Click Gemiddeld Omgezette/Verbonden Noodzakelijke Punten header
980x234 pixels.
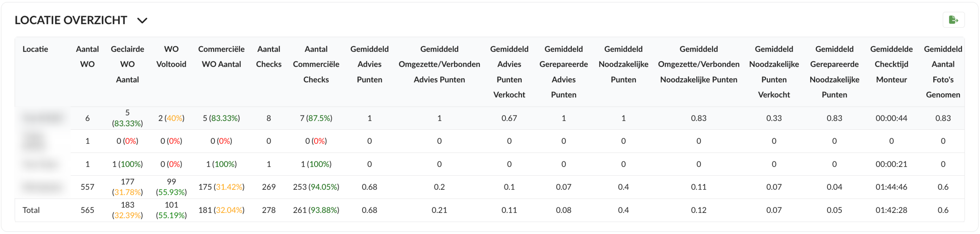[x=698, y=64]
